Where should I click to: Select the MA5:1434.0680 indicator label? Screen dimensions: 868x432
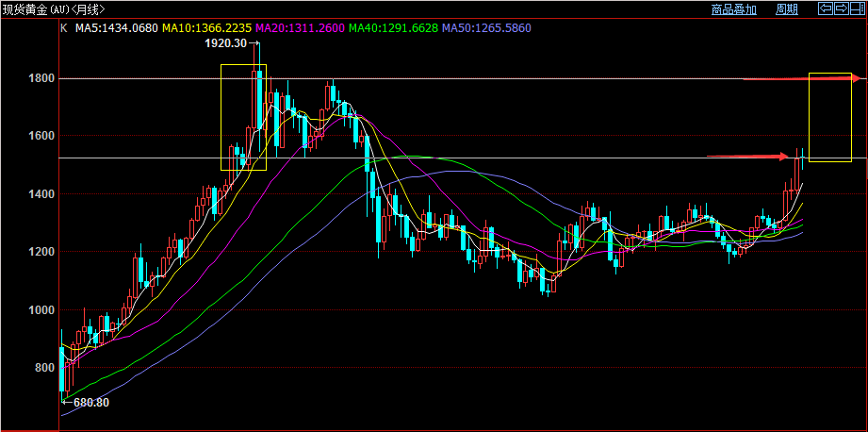(117, 27)
